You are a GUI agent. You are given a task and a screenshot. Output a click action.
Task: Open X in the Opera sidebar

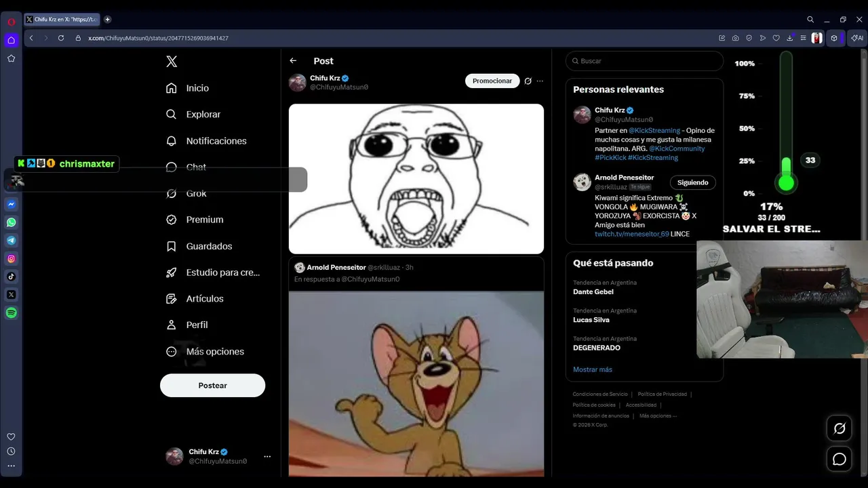coord(12,295)
